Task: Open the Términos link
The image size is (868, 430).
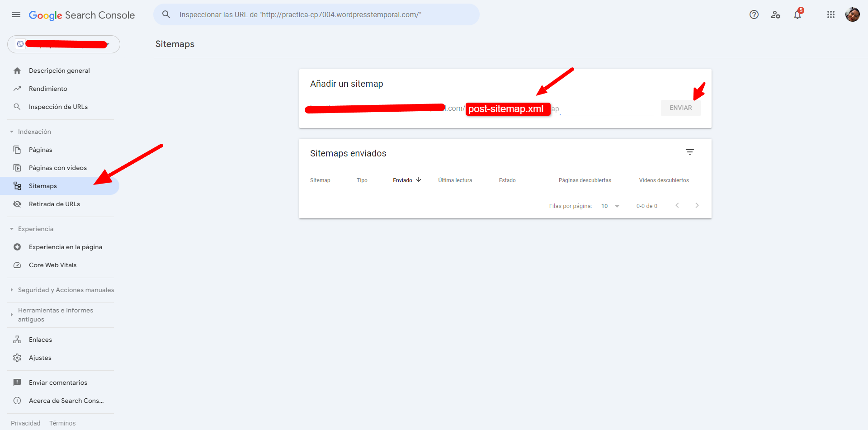Action: [62, 423]
